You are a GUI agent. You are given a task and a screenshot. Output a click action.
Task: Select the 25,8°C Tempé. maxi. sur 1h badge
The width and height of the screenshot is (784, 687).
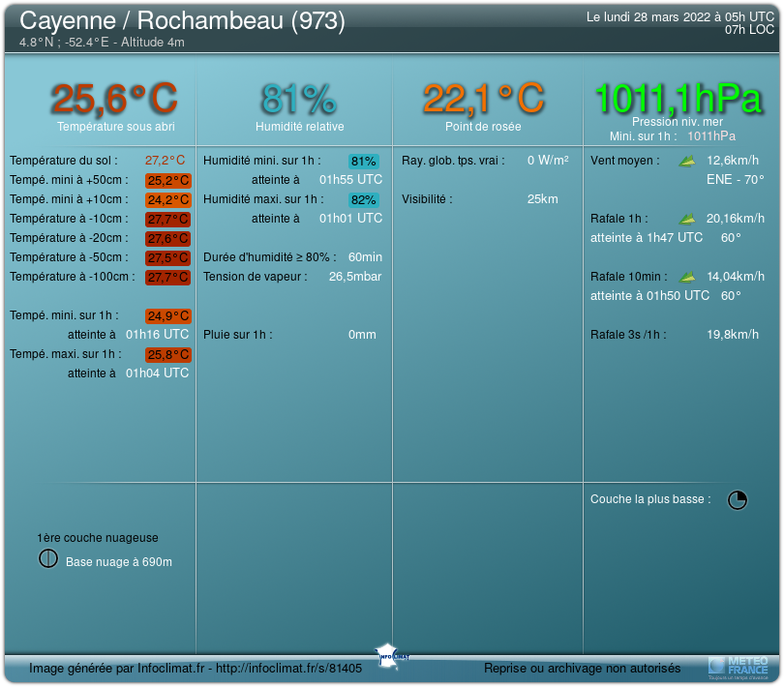[167, 354]
